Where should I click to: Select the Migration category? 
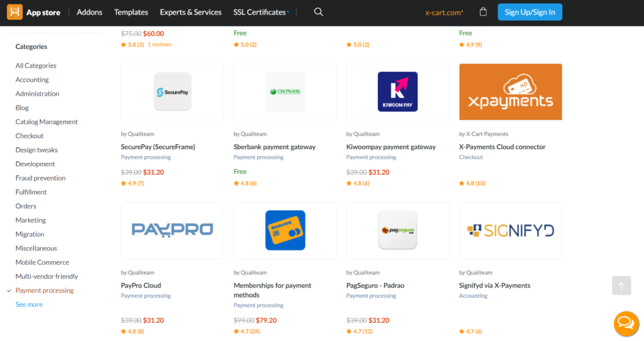[30, 234]
